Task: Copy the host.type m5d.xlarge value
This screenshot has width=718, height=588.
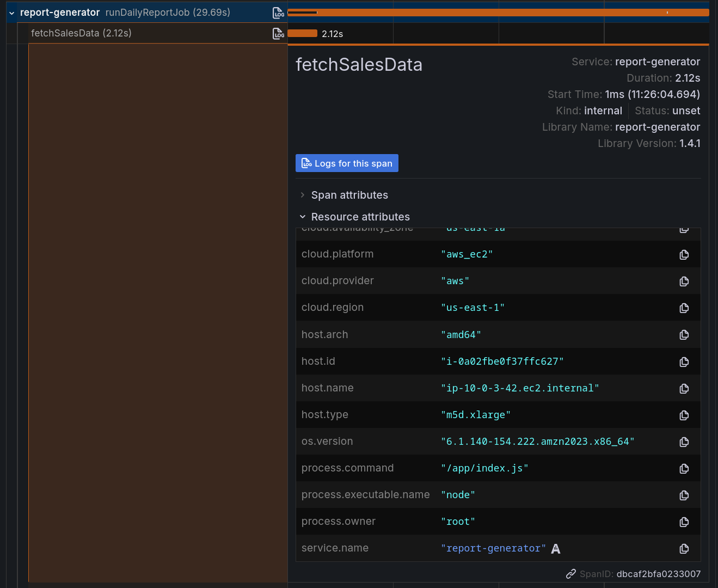Action: 684,415
